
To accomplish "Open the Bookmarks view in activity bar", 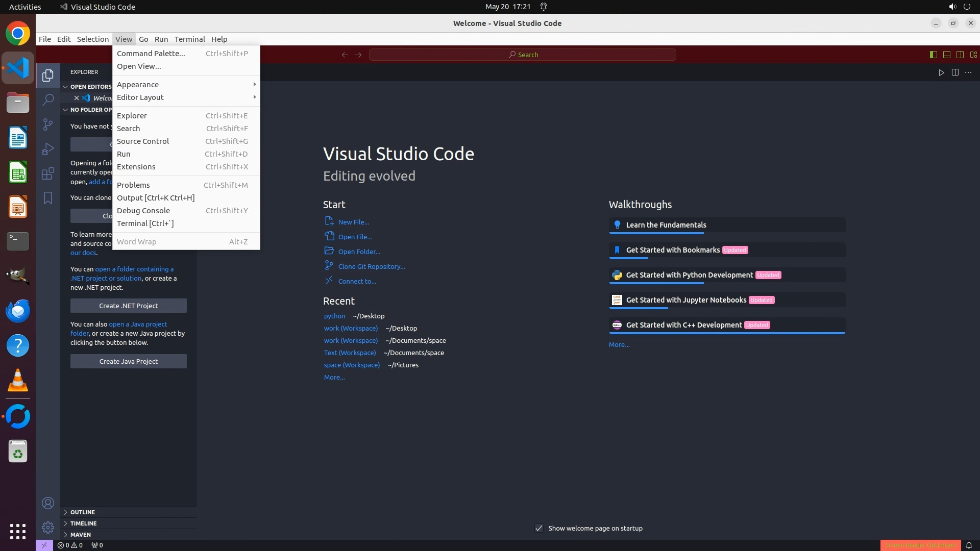I will click(x=47, y=198).
